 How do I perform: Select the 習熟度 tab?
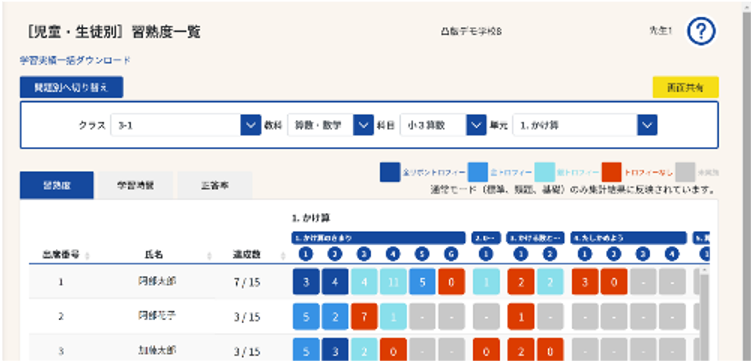[x=57, y=185]
